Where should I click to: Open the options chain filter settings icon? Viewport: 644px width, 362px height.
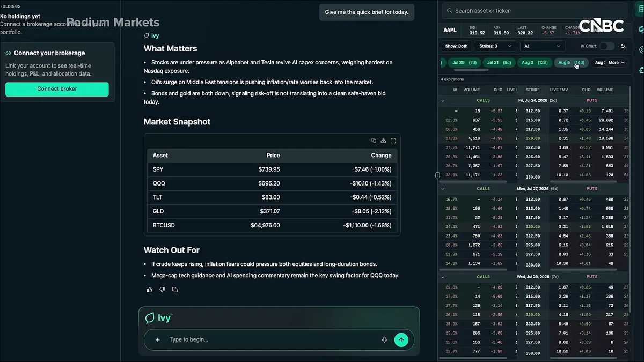[x=623, y=46]
